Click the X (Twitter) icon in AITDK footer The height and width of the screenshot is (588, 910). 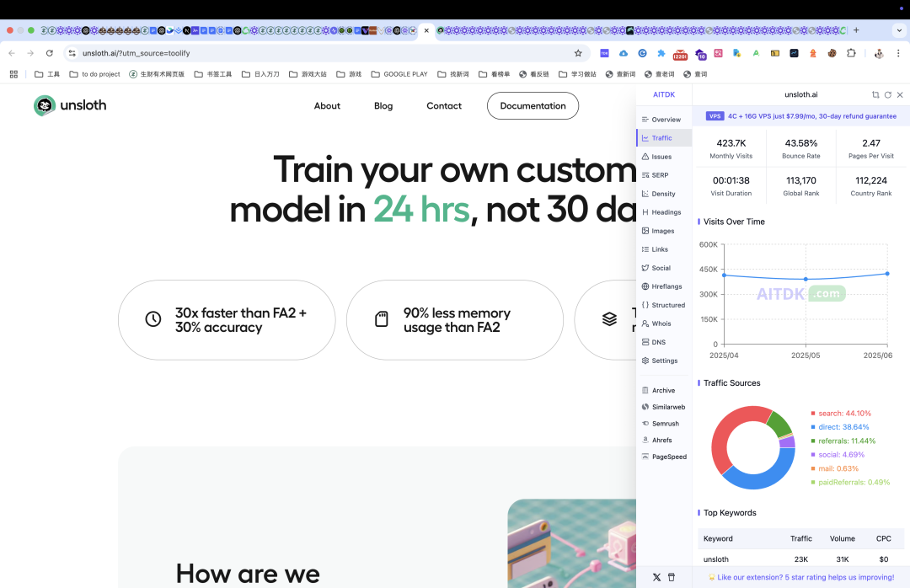pyautogui.click(x=656, y=578)
